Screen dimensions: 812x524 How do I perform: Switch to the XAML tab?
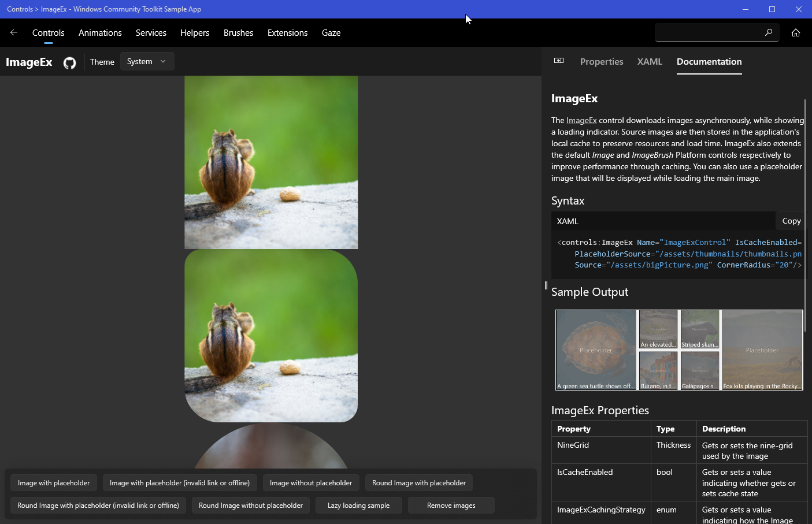pos(650,62)
